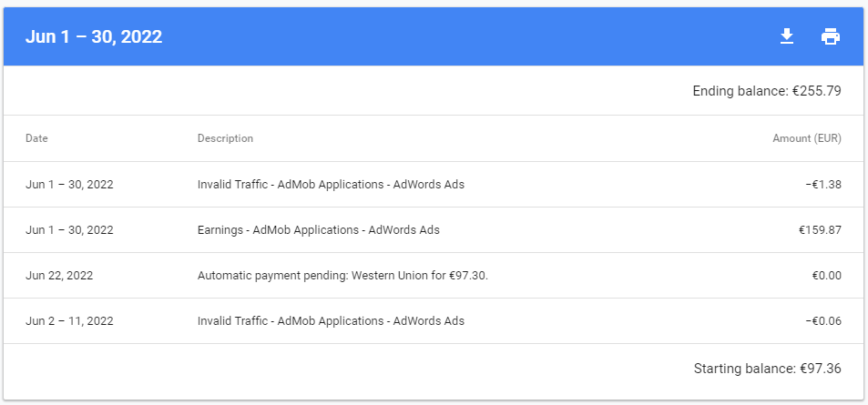Click the print statement icon
This screenshot has height=405, width=868.
tap(831, 36)
